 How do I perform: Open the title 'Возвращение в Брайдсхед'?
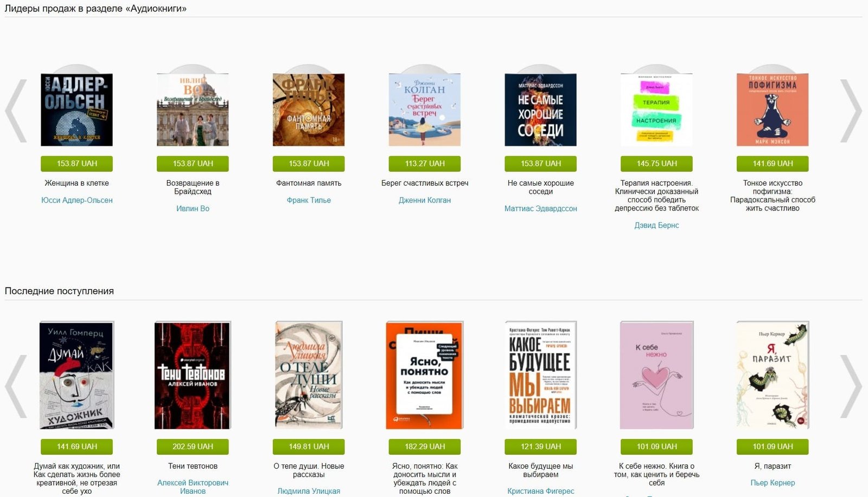pyautogui.click(x=193, y=187)
